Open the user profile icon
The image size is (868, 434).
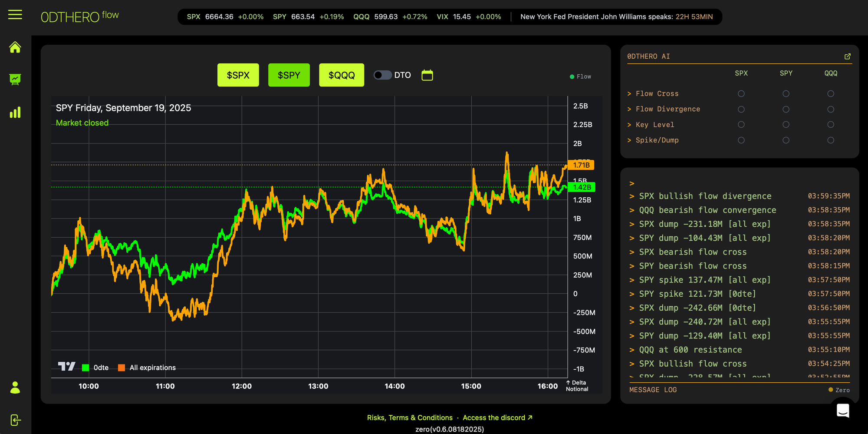[15, 388]
